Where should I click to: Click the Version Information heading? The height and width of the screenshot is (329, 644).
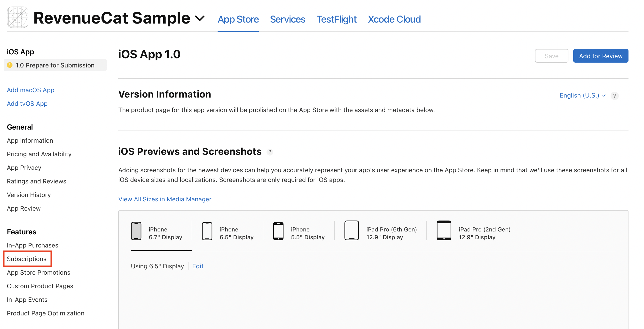pos(165,94)
